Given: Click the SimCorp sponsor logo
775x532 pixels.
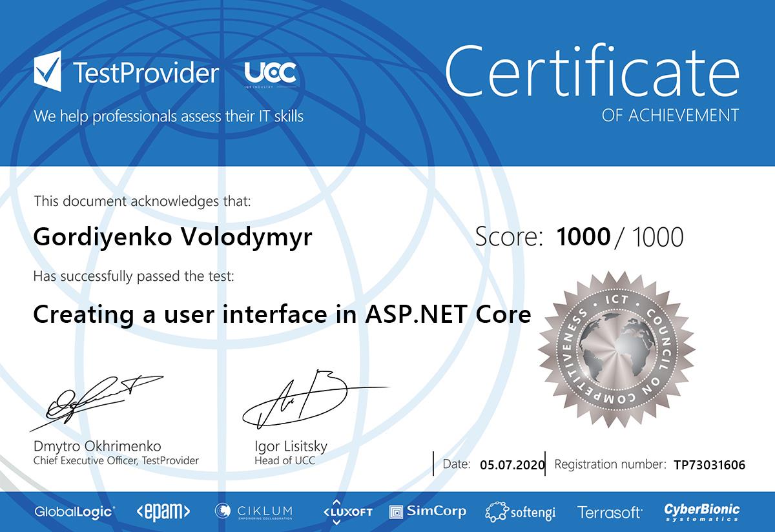Looking at the screenshot, I should point(428,511).
